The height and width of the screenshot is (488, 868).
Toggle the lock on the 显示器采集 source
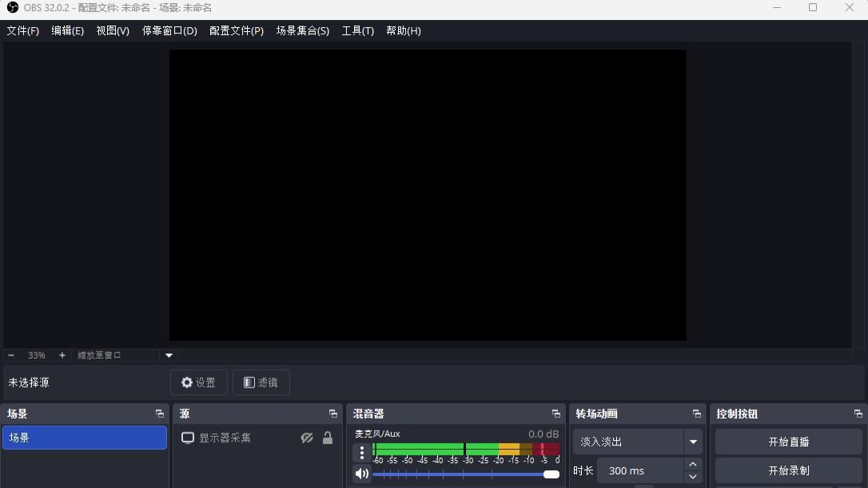pyautogui.click(x=328, y=438)
